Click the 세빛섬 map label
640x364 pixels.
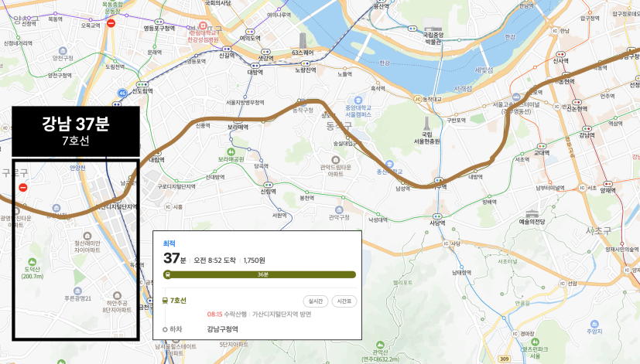tap(484, 70)
